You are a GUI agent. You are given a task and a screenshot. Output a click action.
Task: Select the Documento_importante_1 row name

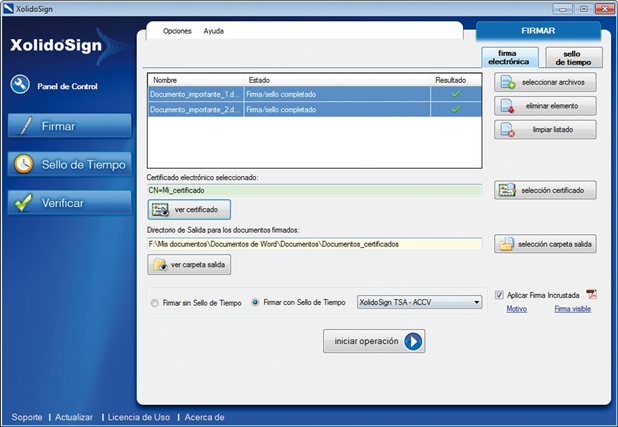tap(196, 94)
